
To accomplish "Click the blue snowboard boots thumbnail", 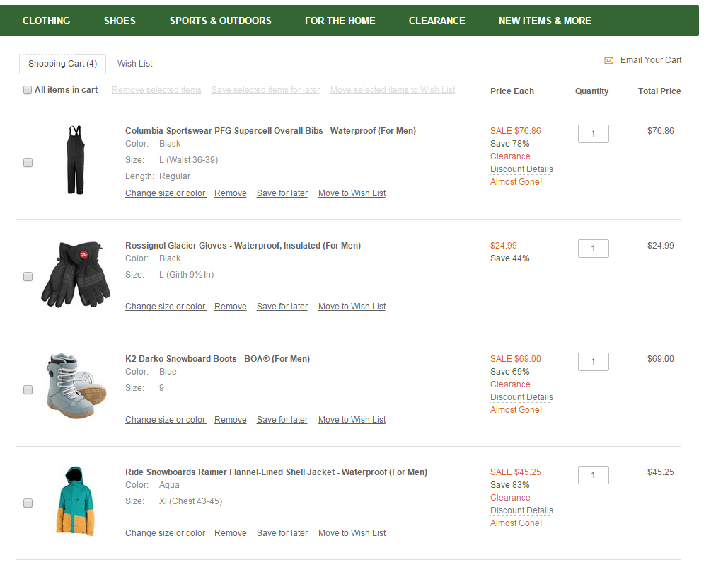I will pos(76,386).
